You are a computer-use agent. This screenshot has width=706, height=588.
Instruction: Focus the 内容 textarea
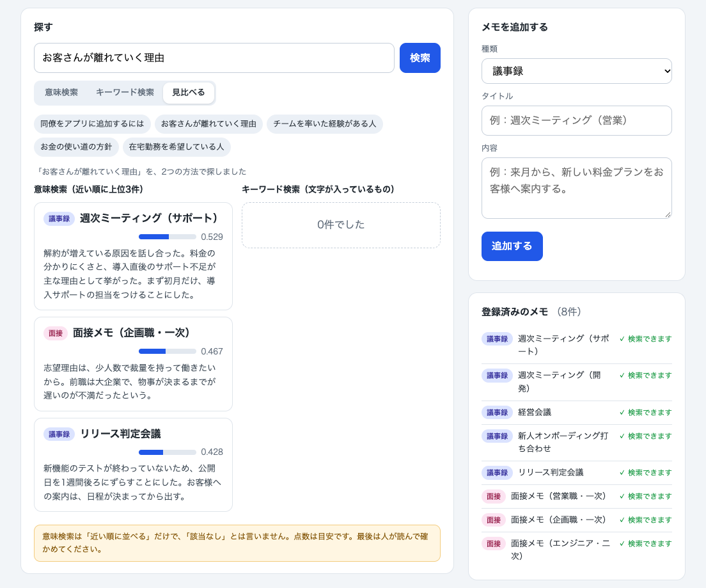576,188
